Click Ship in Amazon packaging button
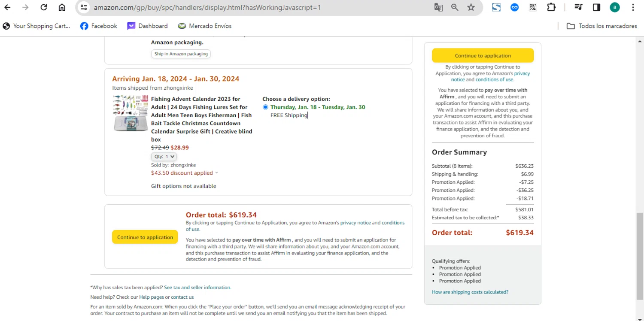Image resolution: width=644 pixels, height=321 pixels. (x=181, y=54)
